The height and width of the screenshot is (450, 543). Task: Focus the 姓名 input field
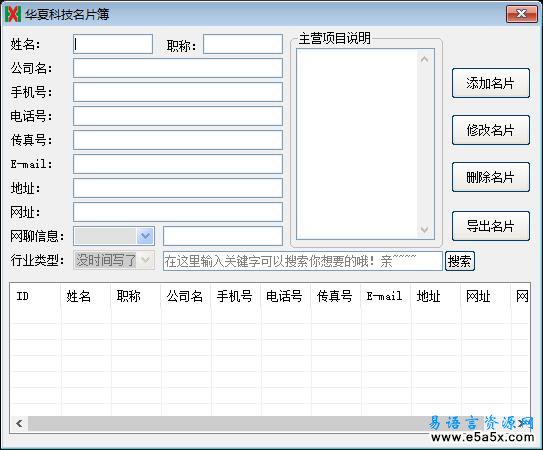click(x=113, y=44)
